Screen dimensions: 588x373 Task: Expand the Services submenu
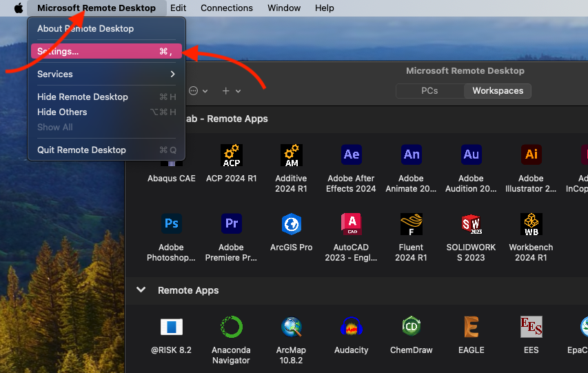coord(106,74)
